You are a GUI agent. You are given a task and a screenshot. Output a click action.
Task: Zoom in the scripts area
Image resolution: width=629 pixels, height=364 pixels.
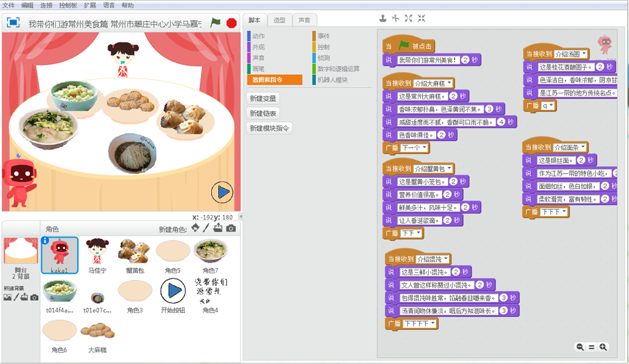pyautogui.click(x=603, y=347)
